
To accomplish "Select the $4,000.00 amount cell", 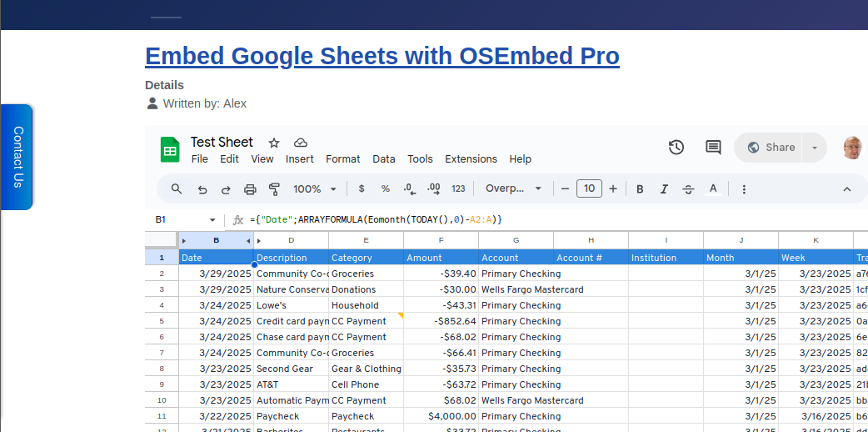I will point(441,416).
